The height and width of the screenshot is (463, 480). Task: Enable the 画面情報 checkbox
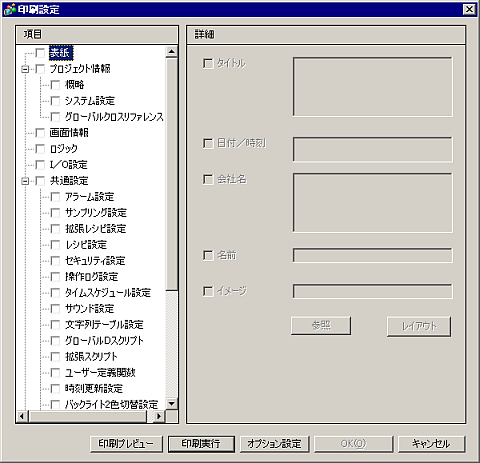coord(40,133)
